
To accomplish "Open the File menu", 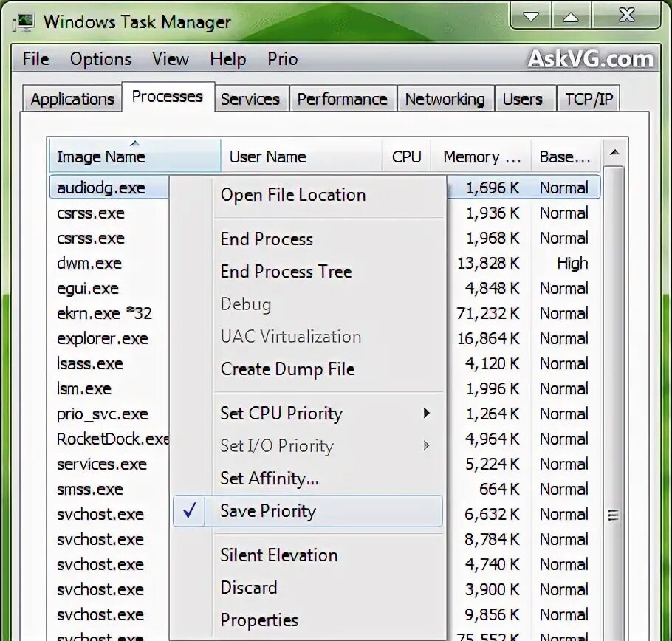I will pyautogui.click(x=35, y=59).
